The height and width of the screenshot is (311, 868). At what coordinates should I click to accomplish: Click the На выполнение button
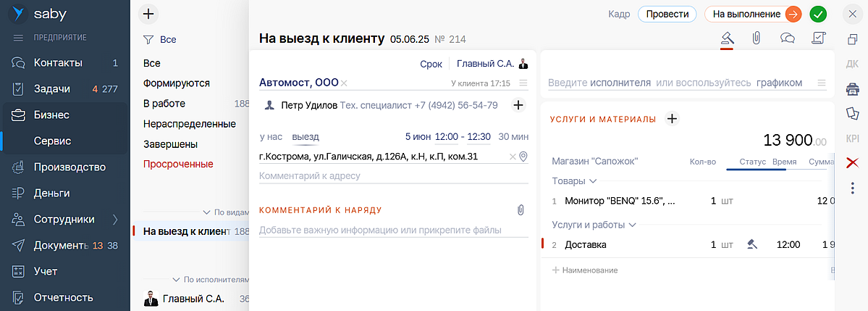tap(746, 14)
